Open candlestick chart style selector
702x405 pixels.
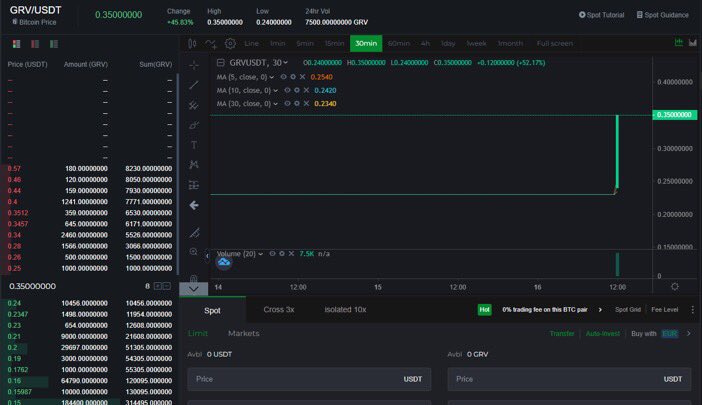[192, 43]
